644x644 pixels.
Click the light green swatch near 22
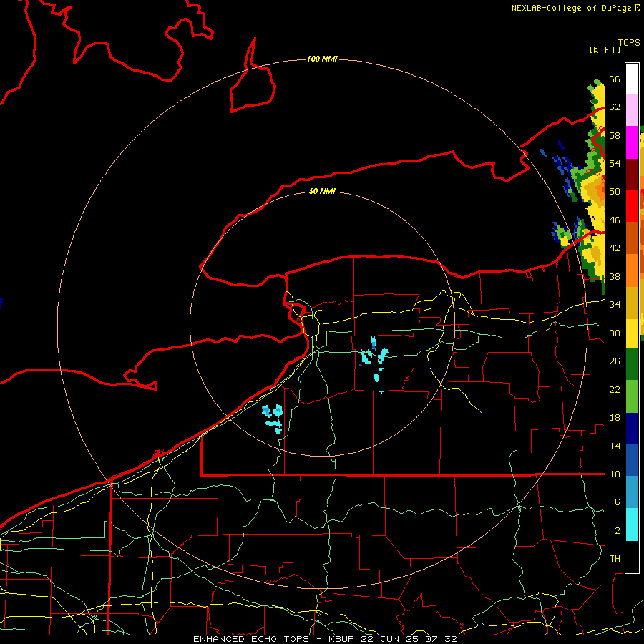(632, 396)
